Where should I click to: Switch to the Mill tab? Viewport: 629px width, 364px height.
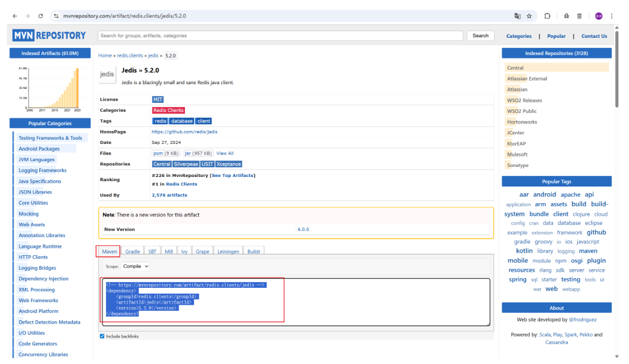168,252
